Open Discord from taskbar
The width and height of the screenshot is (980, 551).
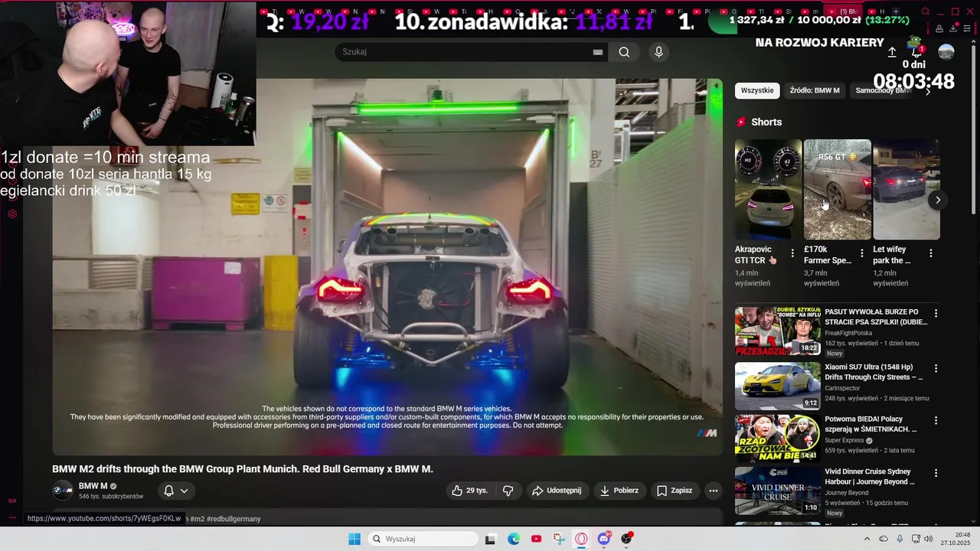[604, 539]
